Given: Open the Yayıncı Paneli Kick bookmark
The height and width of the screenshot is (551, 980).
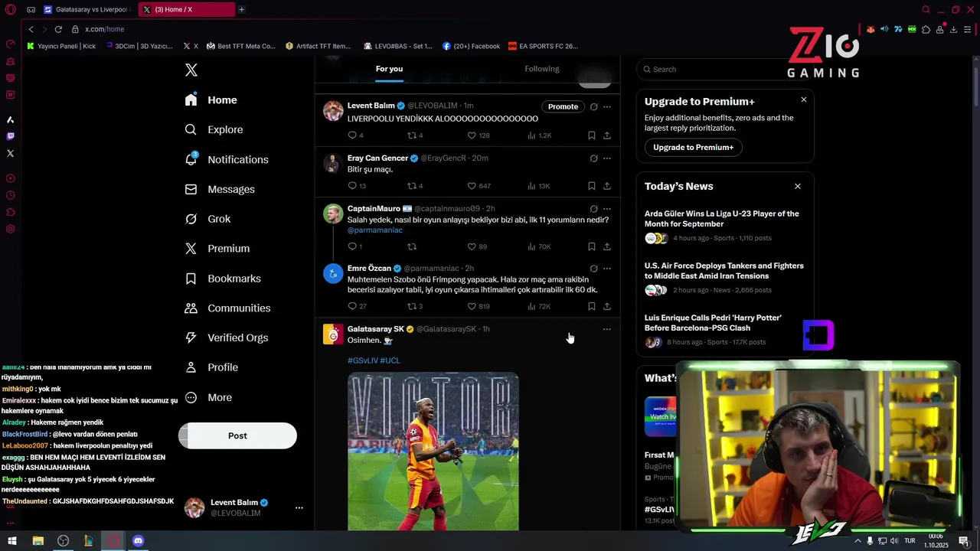Looking at the screenshot, I should click(x=61, y=46).
